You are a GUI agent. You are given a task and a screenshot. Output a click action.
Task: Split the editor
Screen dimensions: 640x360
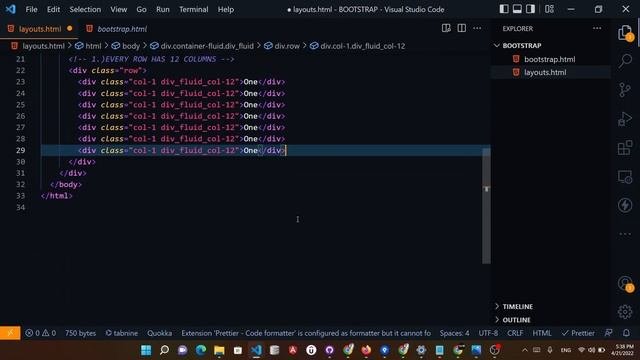(x=462, y=28)
